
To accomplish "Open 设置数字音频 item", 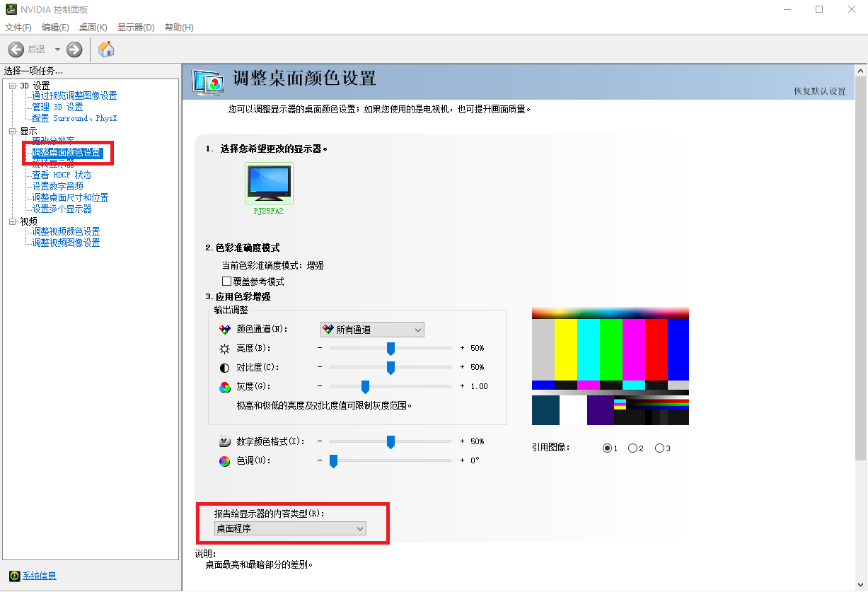I will tap(57, 186).
